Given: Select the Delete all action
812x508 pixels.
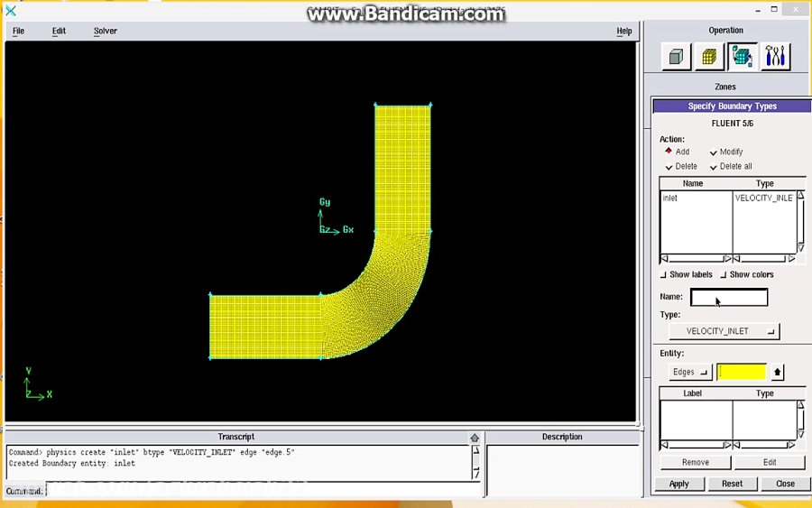Looking at the screenshot, I should [714, 167].
